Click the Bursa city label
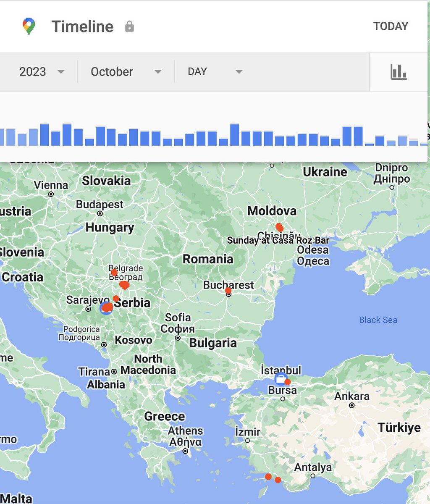This screenshot has width=430, height=504. click(282, 390)
